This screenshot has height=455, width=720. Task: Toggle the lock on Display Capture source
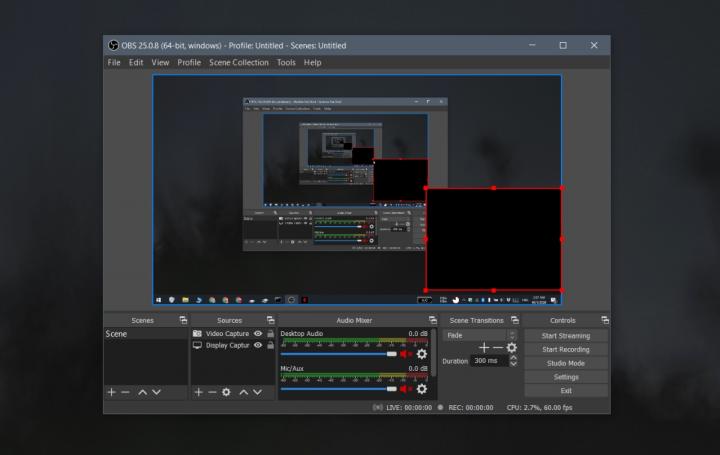(271, 345)
